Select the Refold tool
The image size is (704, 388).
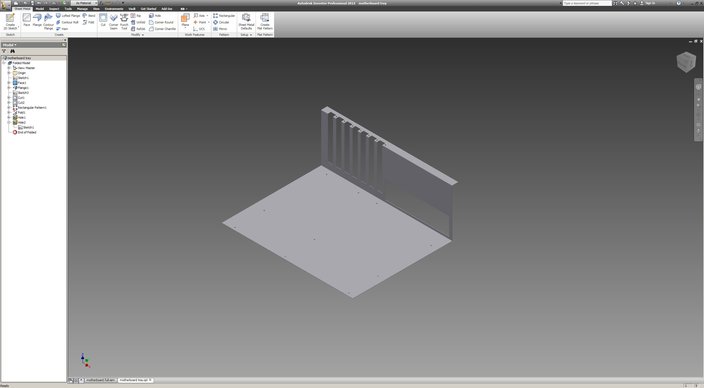point(138,29)
